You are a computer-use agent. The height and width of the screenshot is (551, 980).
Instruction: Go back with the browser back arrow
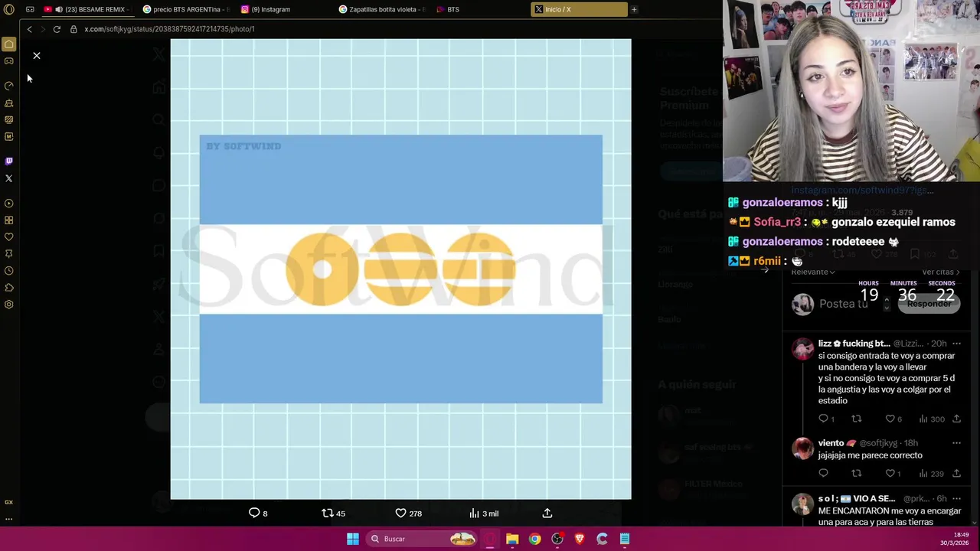(29, 29)
